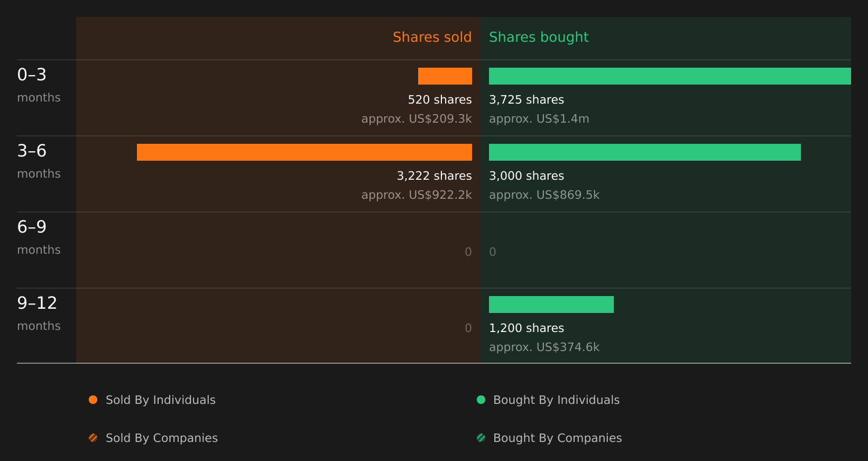
Task: Click the approx. US$922.2k amount
Action: (x=417, y=195)
